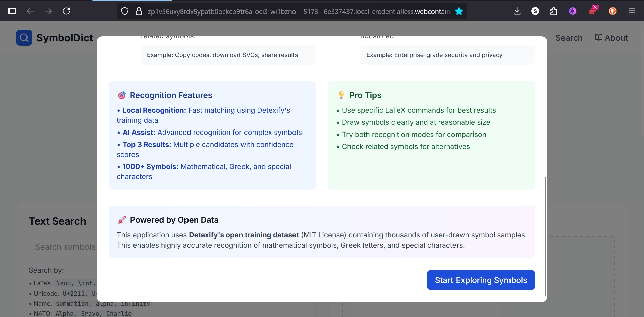
Task: Click the About book icon
Action: [x=598, y=38]
